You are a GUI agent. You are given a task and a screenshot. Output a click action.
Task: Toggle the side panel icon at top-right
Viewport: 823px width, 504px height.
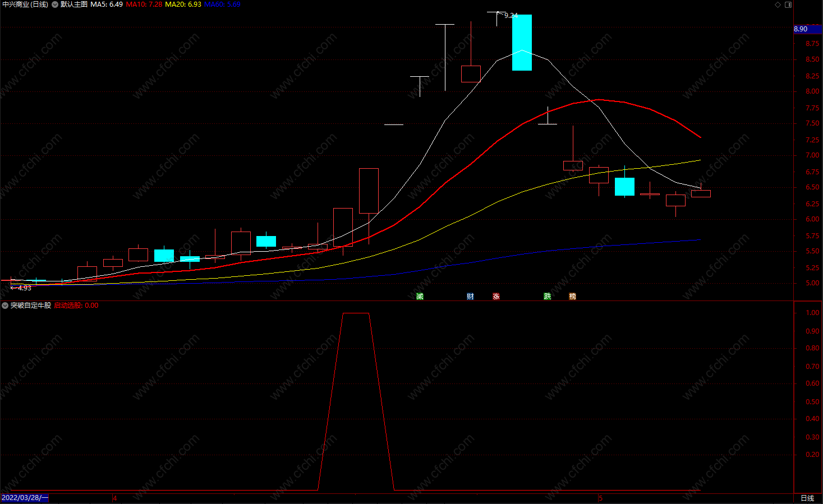coord(788,4)
